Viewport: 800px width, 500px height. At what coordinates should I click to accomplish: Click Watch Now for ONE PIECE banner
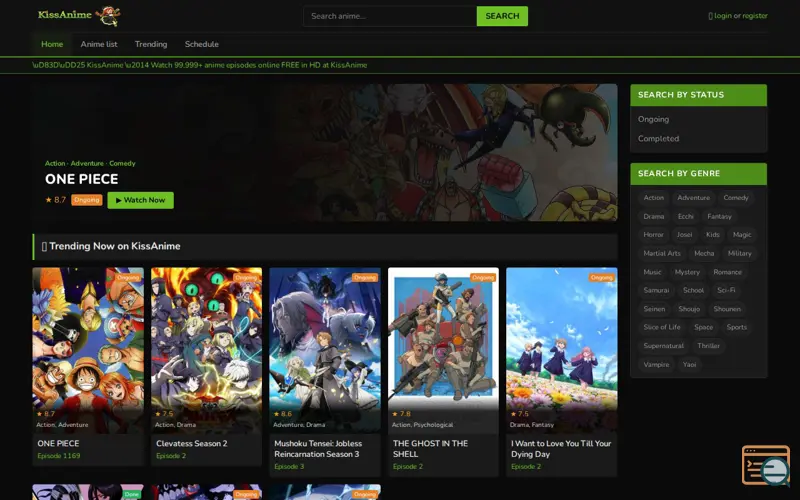pyautogui.click(x=140, y=200)
